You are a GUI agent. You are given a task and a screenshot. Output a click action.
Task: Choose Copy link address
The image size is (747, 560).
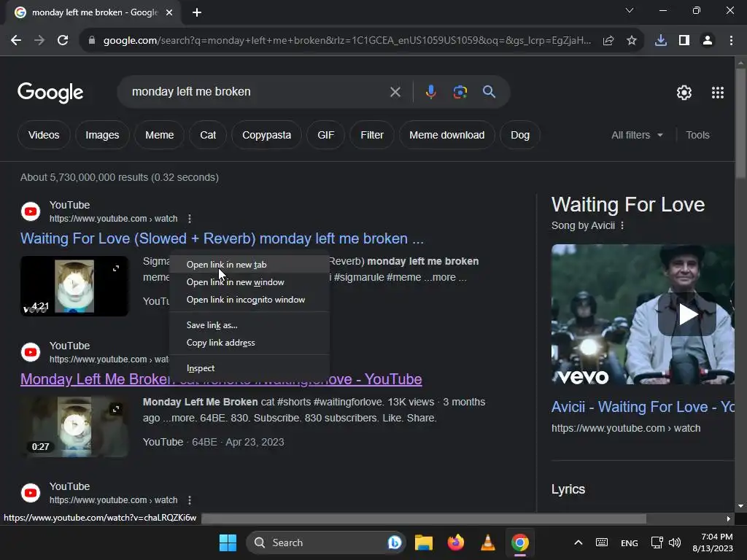coord(249,343)
